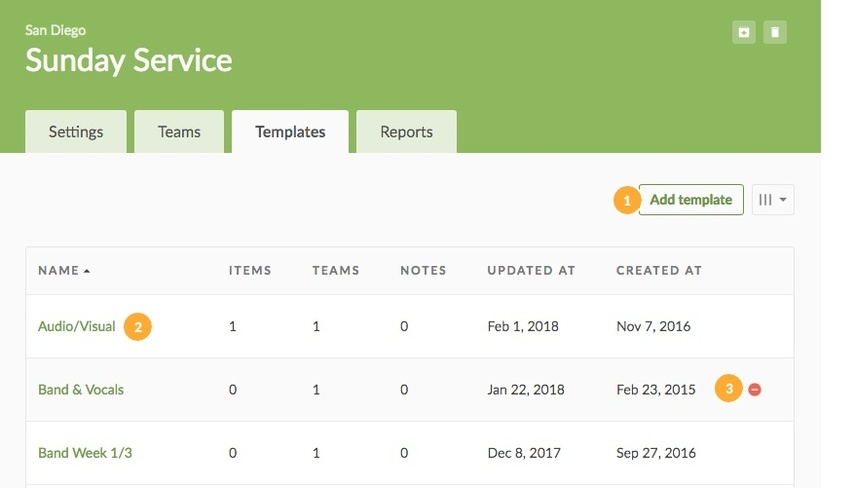Open the Audio/Visual template
The width and height of the screenshot is (855, 488).
pyautogui.click(x=77, y=326)
